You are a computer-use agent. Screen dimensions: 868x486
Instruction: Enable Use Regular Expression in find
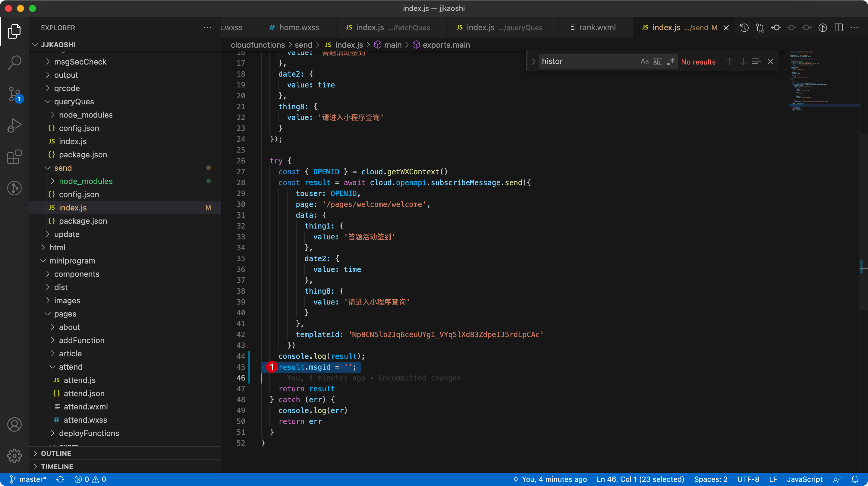(671, 61)
